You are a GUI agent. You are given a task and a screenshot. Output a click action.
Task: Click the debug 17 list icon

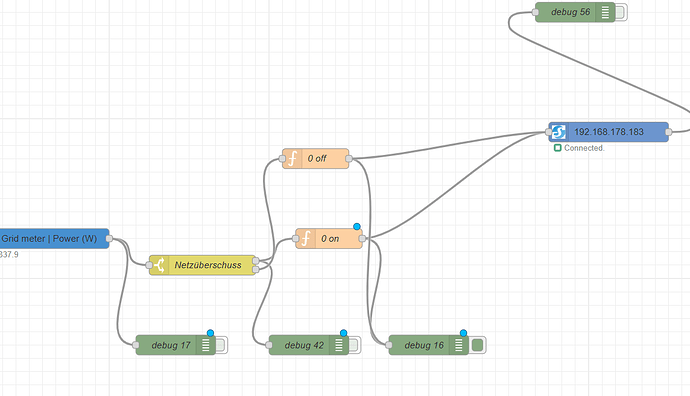(x=206, y=345)
